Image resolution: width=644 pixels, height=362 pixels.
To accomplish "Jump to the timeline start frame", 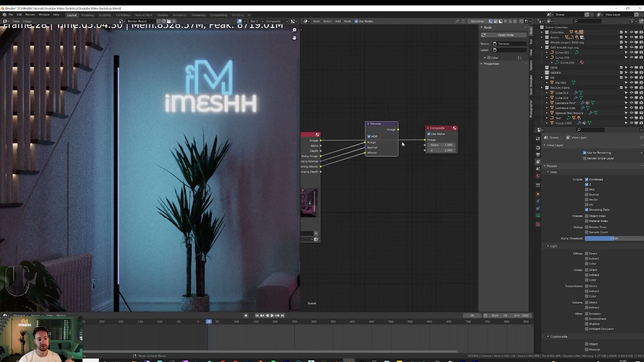I will pos(257,315).
